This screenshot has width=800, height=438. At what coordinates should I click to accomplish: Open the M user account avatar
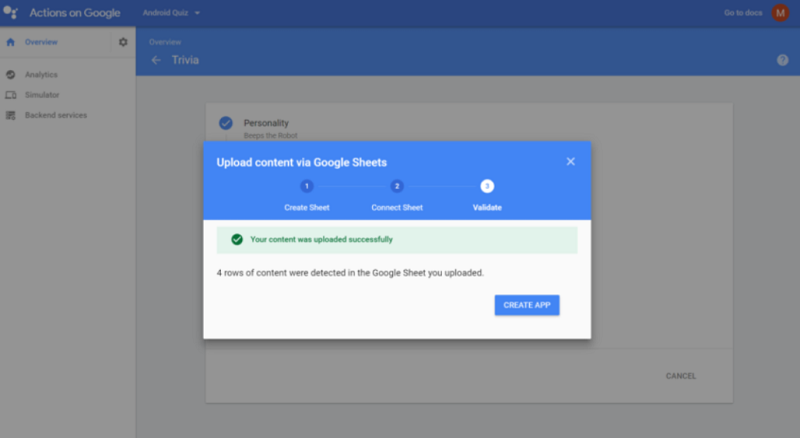pos(780,13)
